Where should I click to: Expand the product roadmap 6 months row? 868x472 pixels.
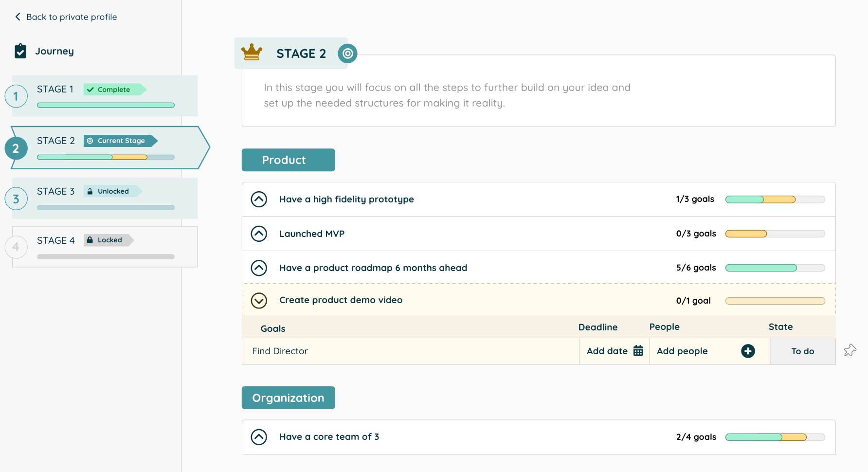pyautogui.click(x=259, y=268)
